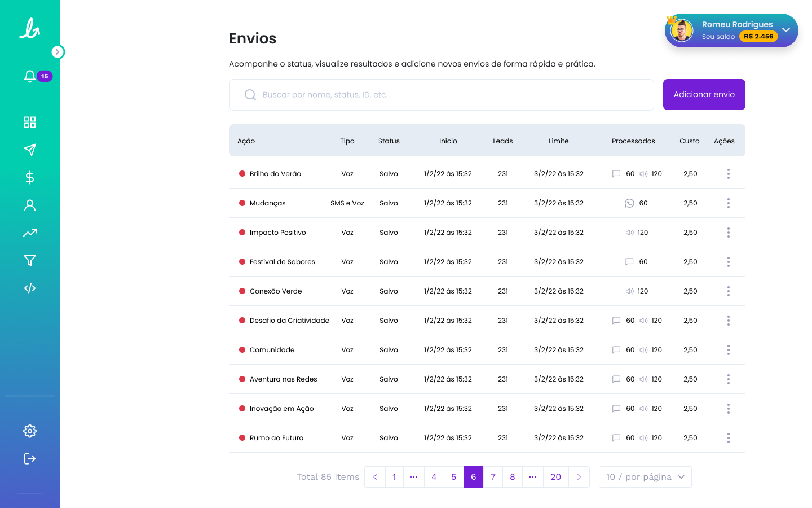Click the Adicionar envio button
The image size is (812, 508).
tap(704, 95)
